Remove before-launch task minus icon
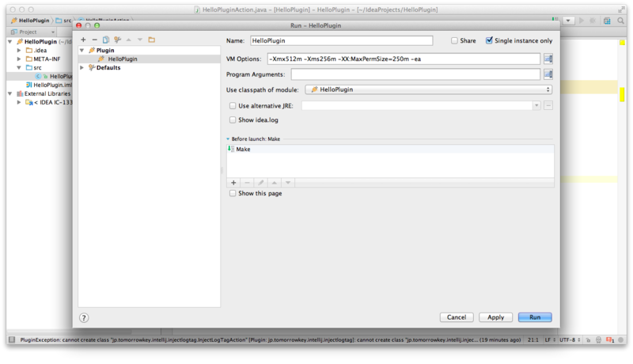633x364 pixels. click(x=247, y=183)
